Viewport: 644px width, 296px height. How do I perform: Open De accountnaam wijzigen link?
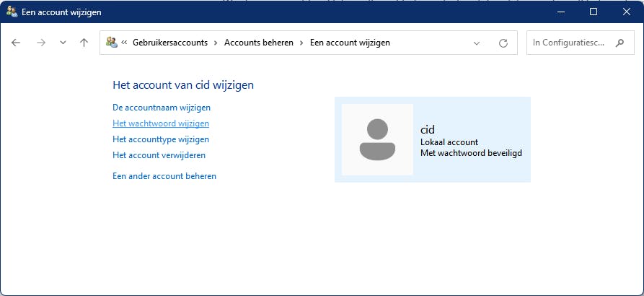point(162,108)
